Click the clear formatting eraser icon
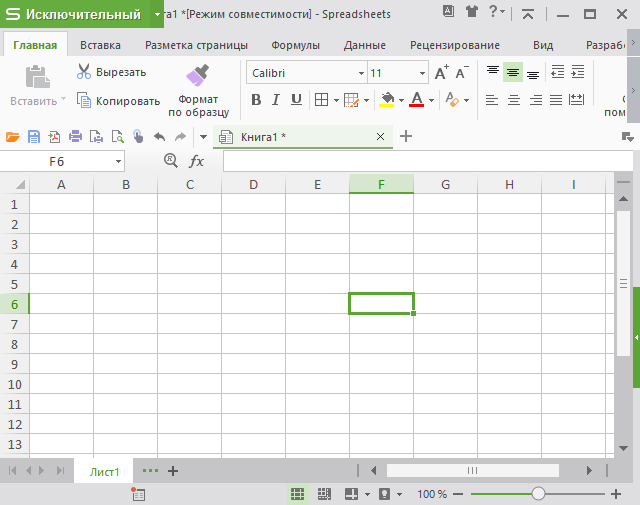 452,100
